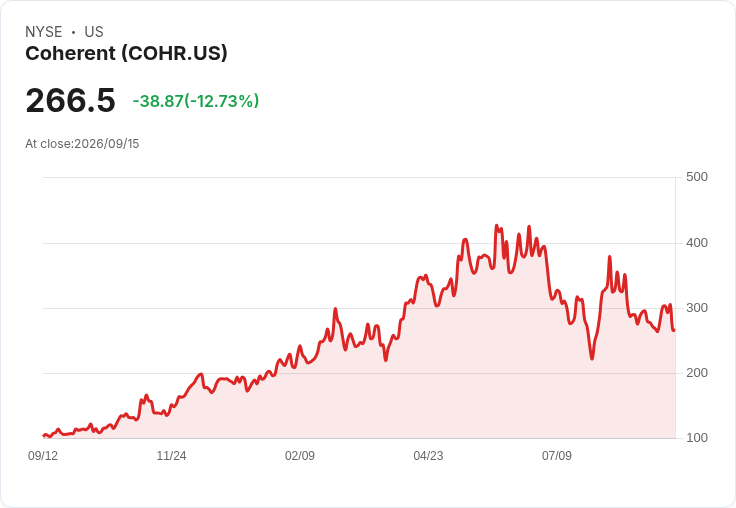Click the 200 price axis label
736x508 pixels.
697,373
